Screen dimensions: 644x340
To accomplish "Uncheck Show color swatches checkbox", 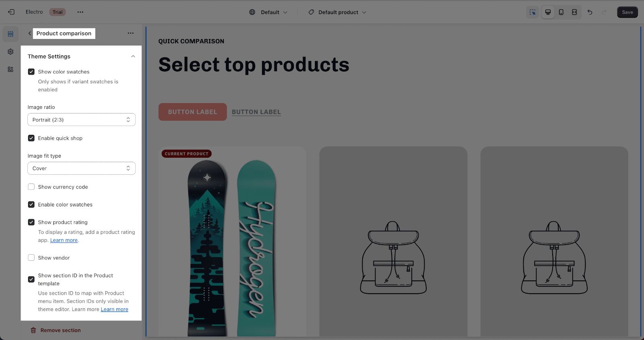I will pos(31,72).
